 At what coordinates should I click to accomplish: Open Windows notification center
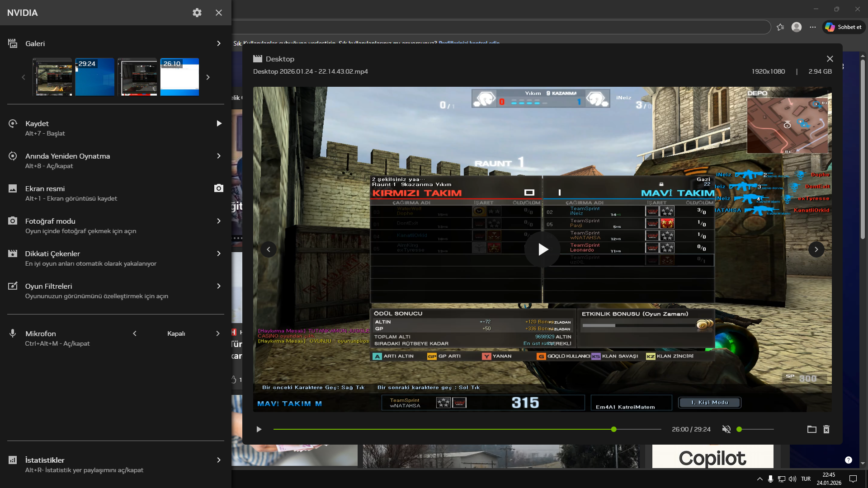(x=853, y=479)
